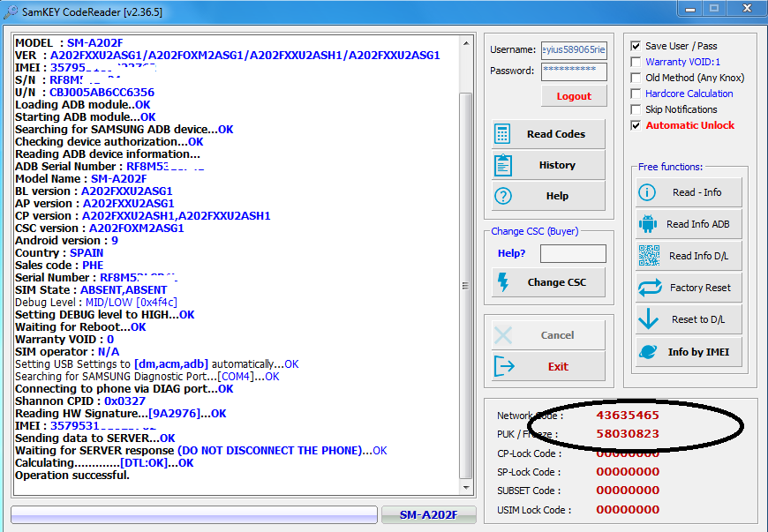Click the down arrow icon on Reset to D/L
768x532 pixels.
pos(648,319)
